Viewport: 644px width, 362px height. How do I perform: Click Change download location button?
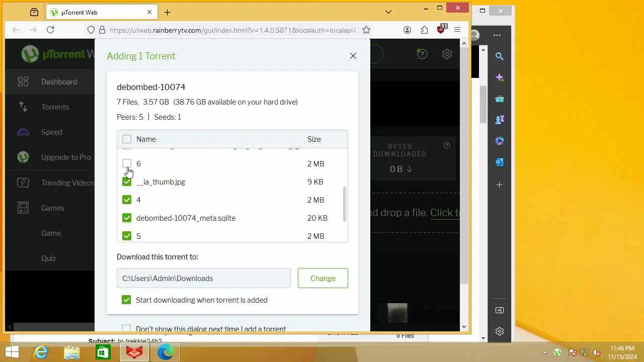[323, 278]
